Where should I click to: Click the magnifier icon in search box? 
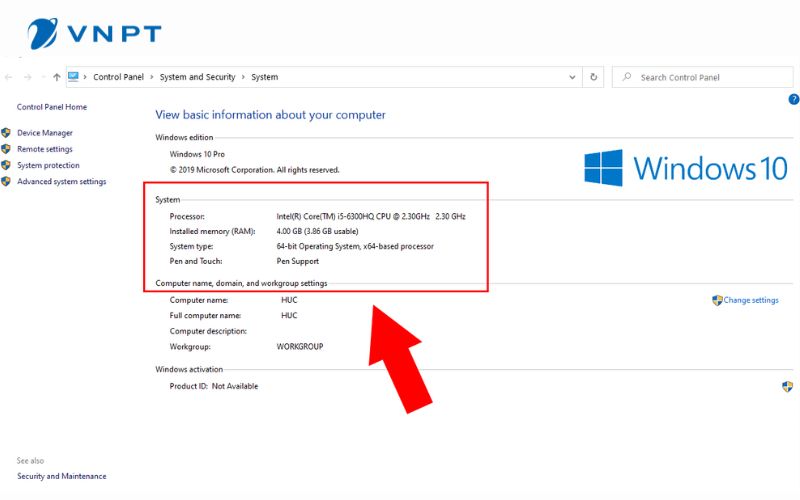pyautogui.click(x=626, y=77)
